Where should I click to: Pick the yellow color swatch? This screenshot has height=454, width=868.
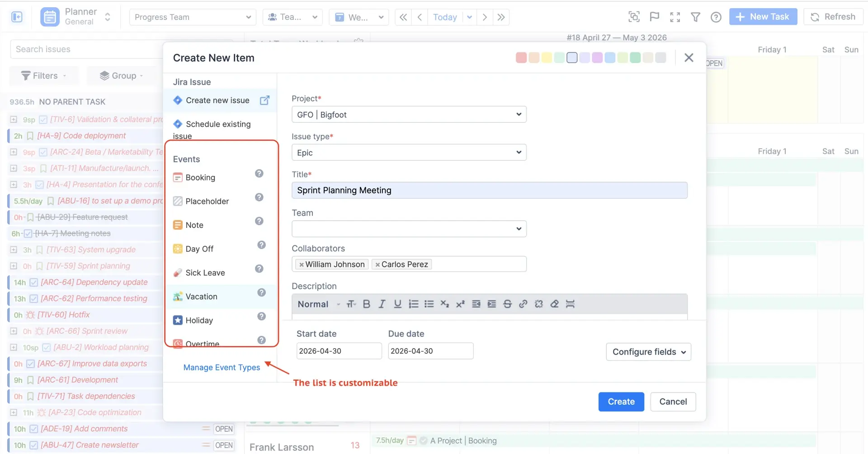click(x=547, y=57)
